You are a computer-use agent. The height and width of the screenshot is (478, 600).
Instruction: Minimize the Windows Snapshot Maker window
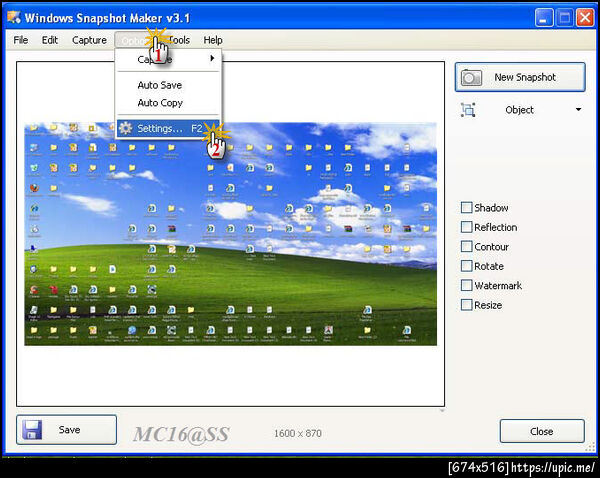pos(544,18)
